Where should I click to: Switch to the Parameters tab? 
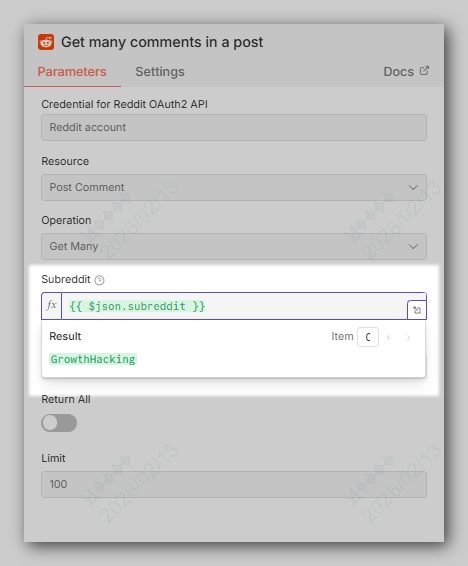tap(72, 71)
